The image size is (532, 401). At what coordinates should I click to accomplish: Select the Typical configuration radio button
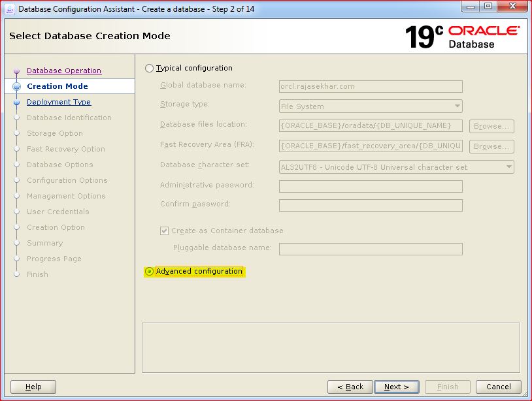[150, 68]
